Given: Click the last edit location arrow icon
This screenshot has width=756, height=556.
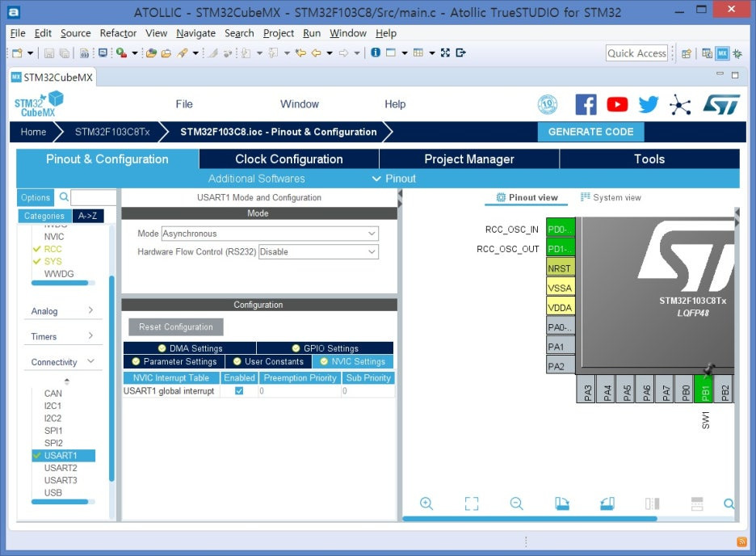Looking at the screenshot, I should [300, 53].
